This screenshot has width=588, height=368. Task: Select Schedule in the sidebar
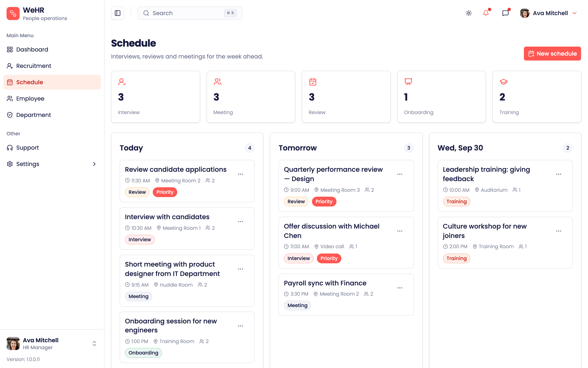click(x=52, y=82)
